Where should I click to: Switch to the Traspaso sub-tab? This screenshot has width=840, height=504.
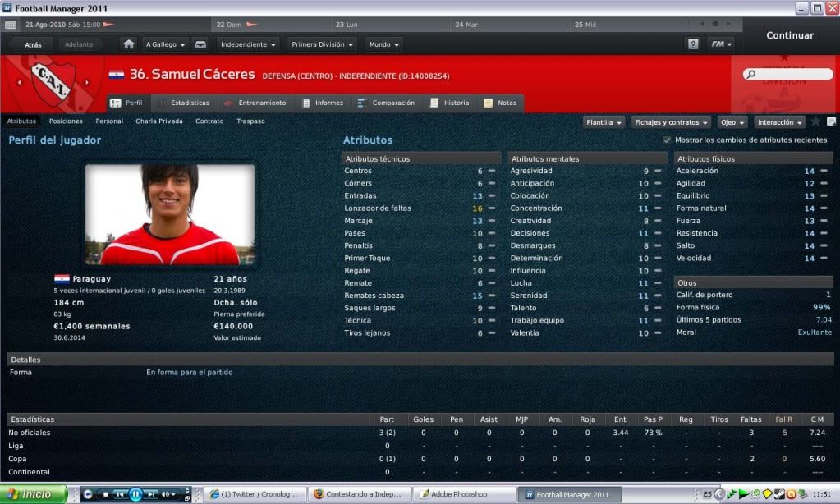pyautogui.click(x=250, y=121)
